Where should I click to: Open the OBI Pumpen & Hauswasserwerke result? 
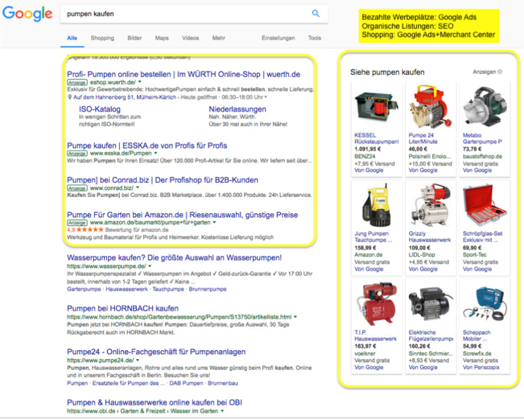(x=155, y=403)
